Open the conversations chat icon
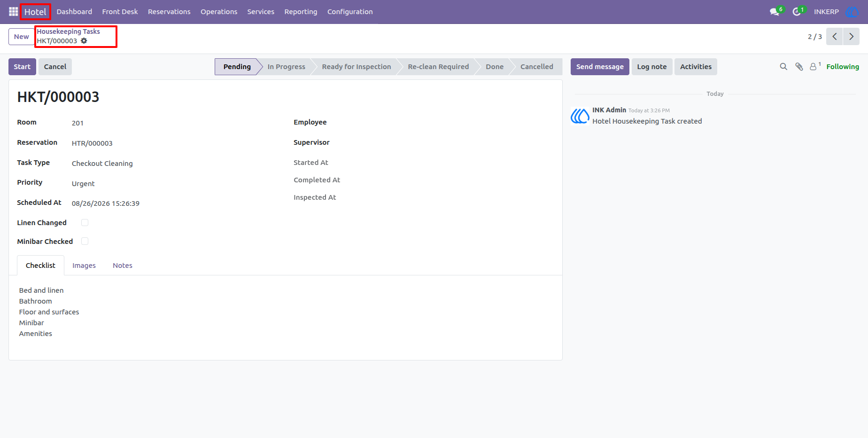This screenshot has width=868, height=438. [775, 12]
